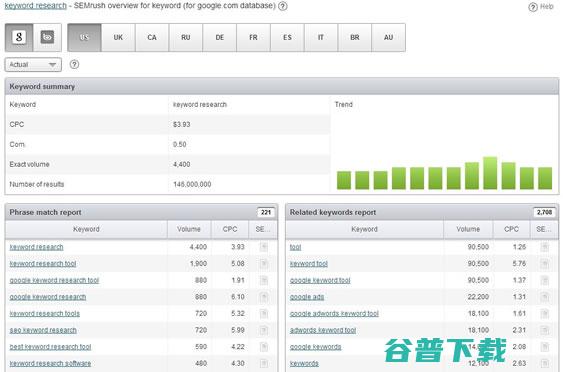
Task: Open SERP icon for keyword tool row
Action: click(544, 264)
